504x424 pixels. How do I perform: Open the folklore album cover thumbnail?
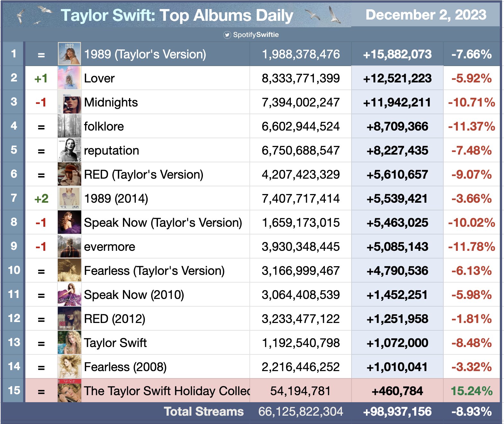point(69,126)
